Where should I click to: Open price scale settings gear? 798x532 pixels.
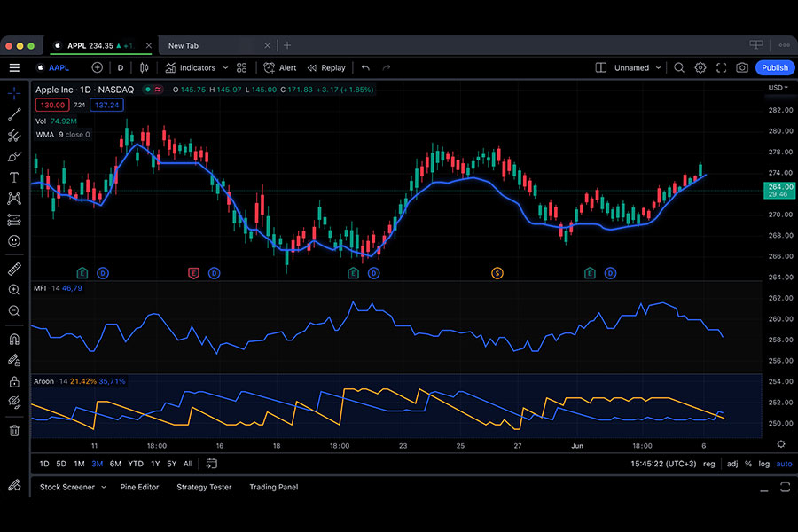(780, 444)
